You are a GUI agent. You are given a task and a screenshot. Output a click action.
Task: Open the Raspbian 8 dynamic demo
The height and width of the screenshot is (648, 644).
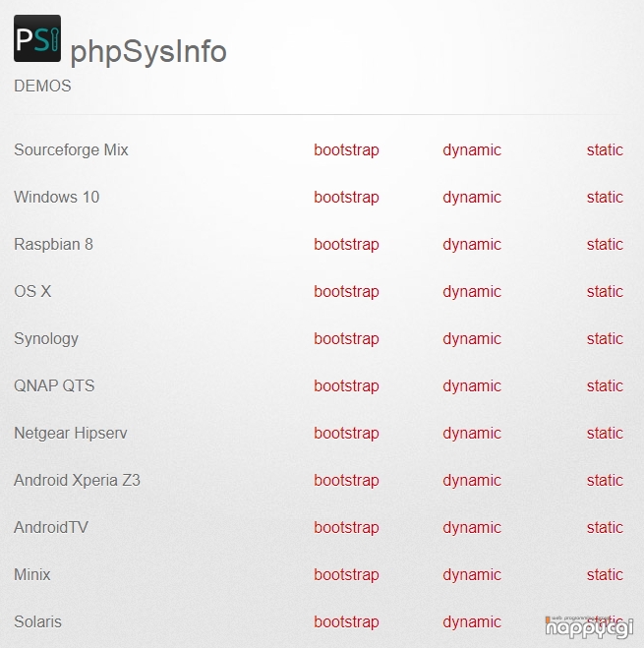tap(472, 244)
